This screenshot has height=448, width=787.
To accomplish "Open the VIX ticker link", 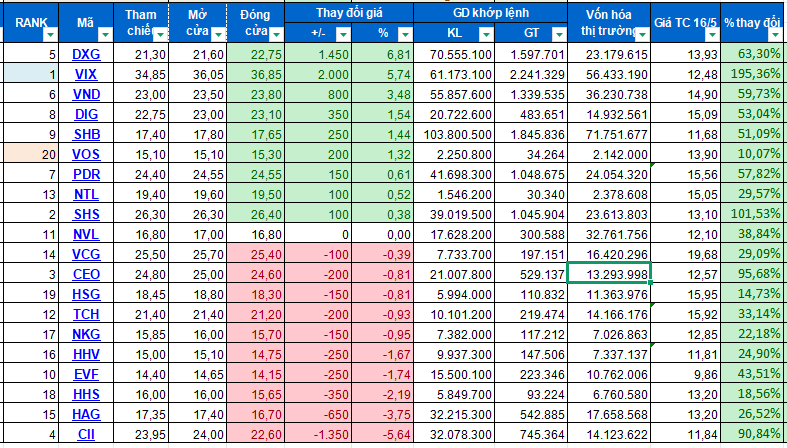I will click(x=86, y=74).
